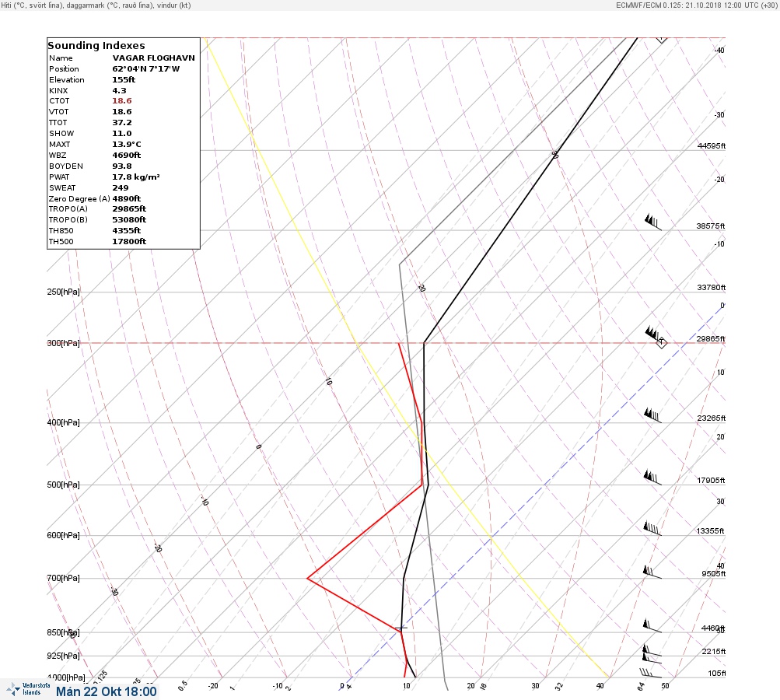
Task: Click the wind barb at 17905ft
Action: click(x=652, y=478)
